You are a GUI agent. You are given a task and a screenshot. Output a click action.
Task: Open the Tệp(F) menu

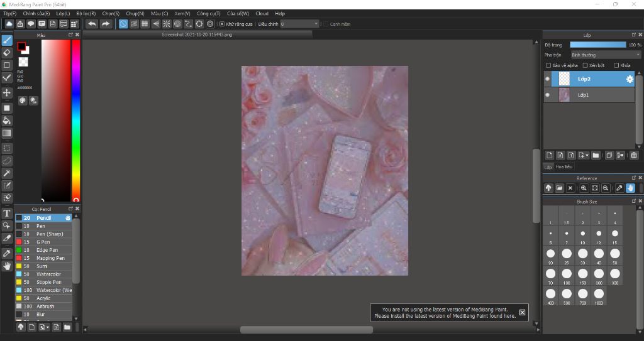pos(10,14)
